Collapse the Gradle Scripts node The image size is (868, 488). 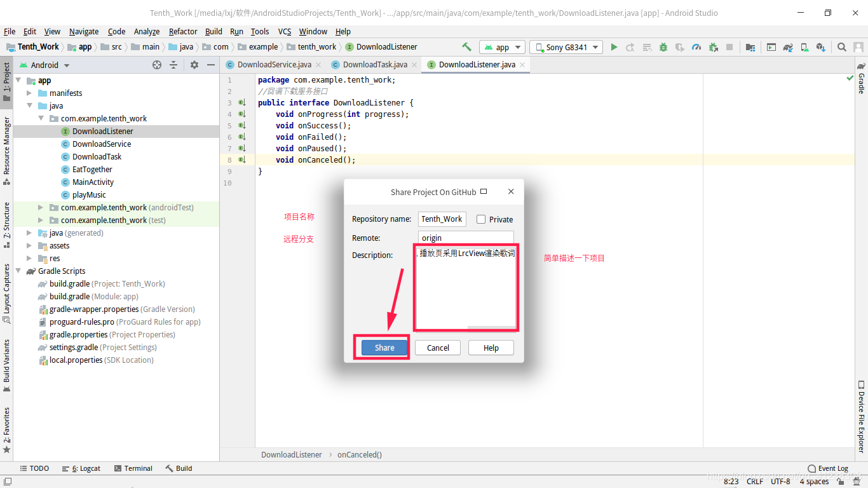pyautogui.click(x=18, y=271)
